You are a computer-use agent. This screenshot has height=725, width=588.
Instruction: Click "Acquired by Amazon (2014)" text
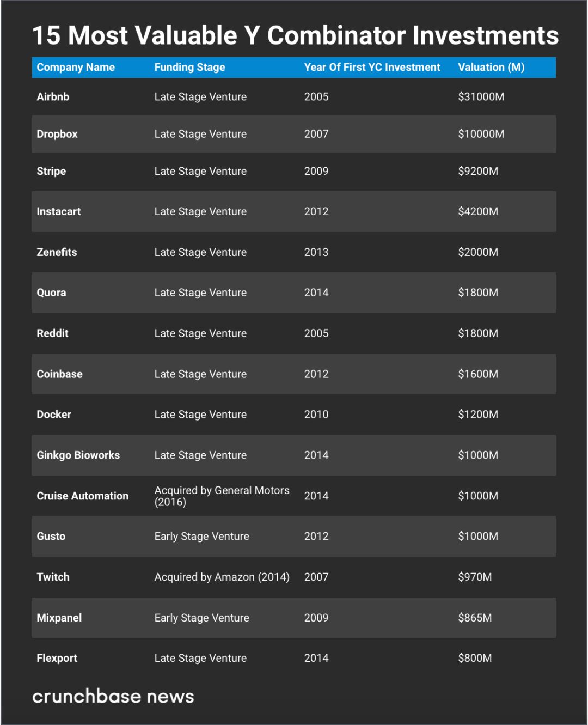[x=222, y=577]
